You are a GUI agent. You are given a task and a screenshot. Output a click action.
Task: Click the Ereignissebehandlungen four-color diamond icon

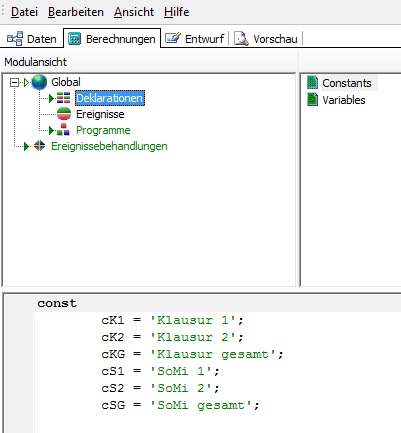39,146
